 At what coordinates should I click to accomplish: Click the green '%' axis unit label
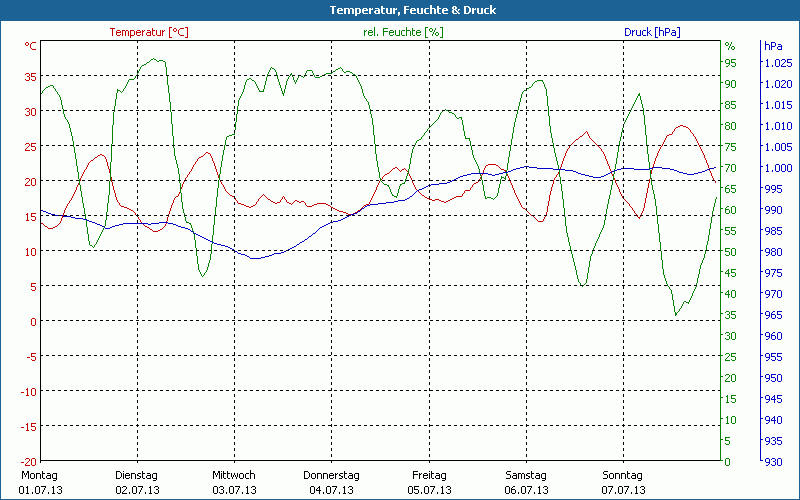pyautogui.click(x=730, y=46)
